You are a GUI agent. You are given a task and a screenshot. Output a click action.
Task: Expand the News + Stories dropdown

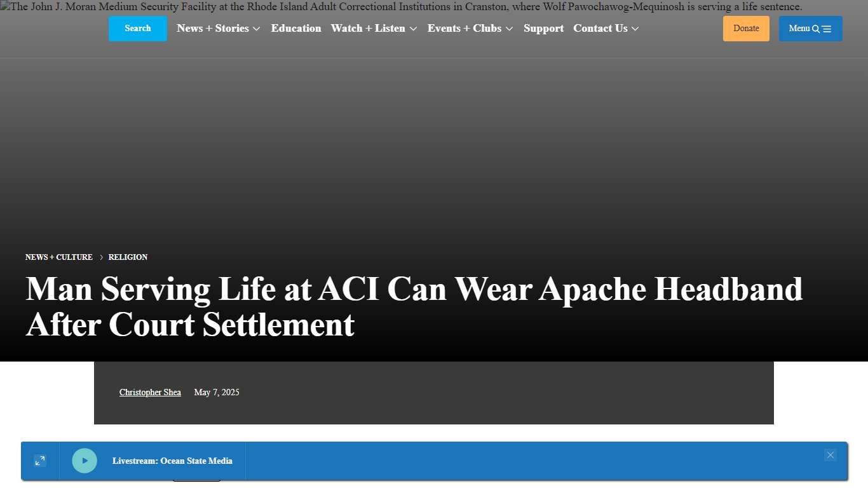pyautogui.click(x=218, y=28)
